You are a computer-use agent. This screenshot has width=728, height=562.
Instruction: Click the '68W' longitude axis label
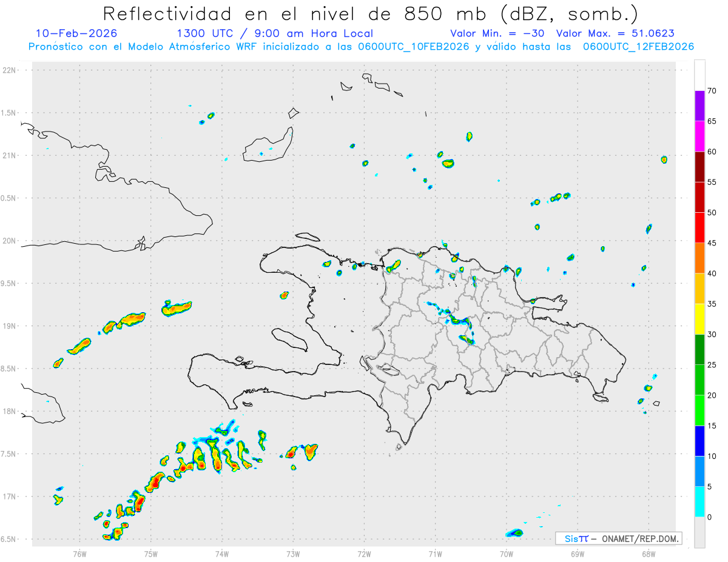[648, 554]
